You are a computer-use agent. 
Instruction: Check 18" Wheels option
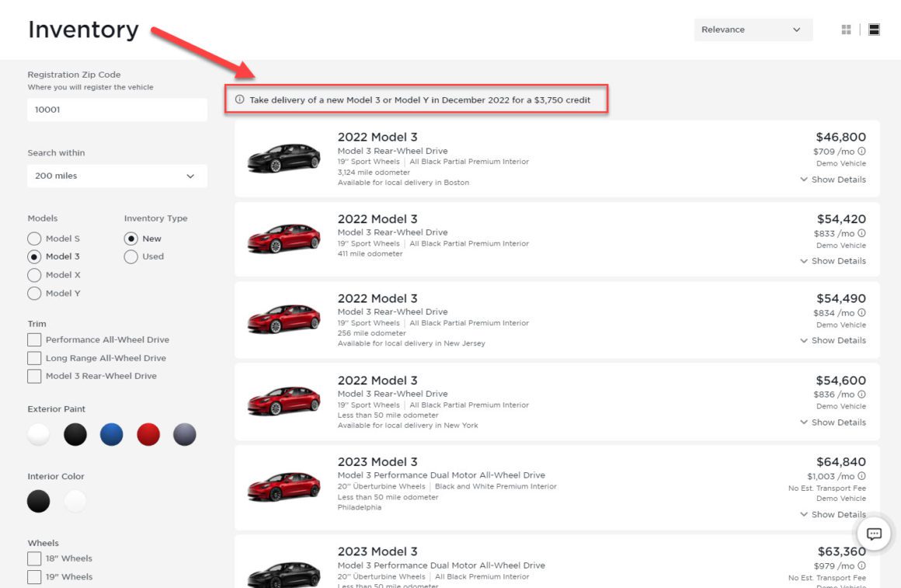34,558
